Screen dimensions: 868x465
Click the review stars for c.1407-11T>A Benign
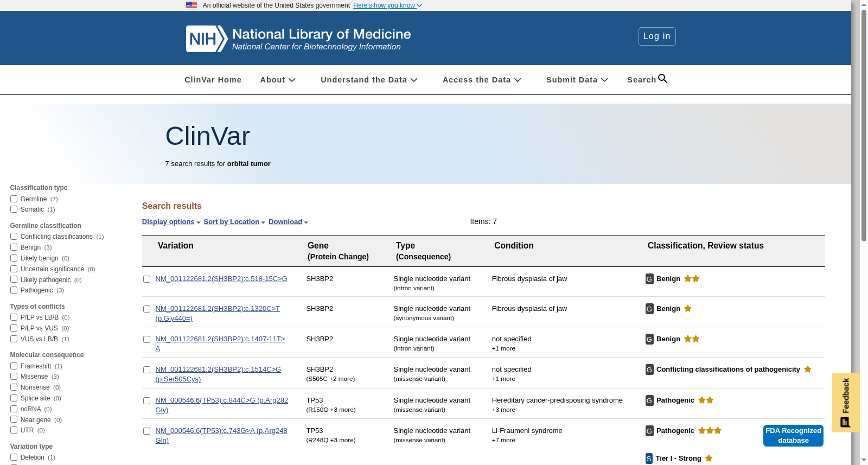(692, 339)
